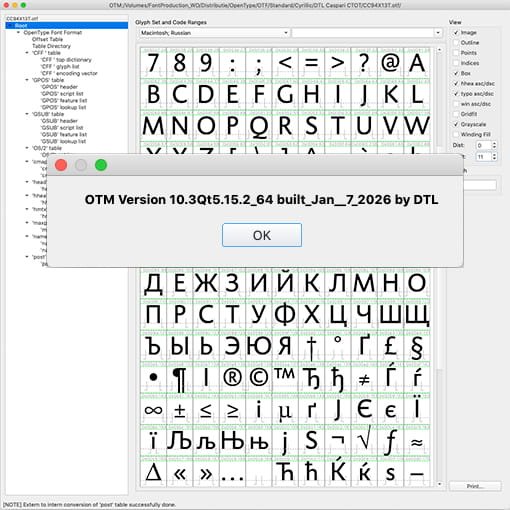Open 'CFF ' encoding vector entry
The image size is (510, 510).
point(69,73)
